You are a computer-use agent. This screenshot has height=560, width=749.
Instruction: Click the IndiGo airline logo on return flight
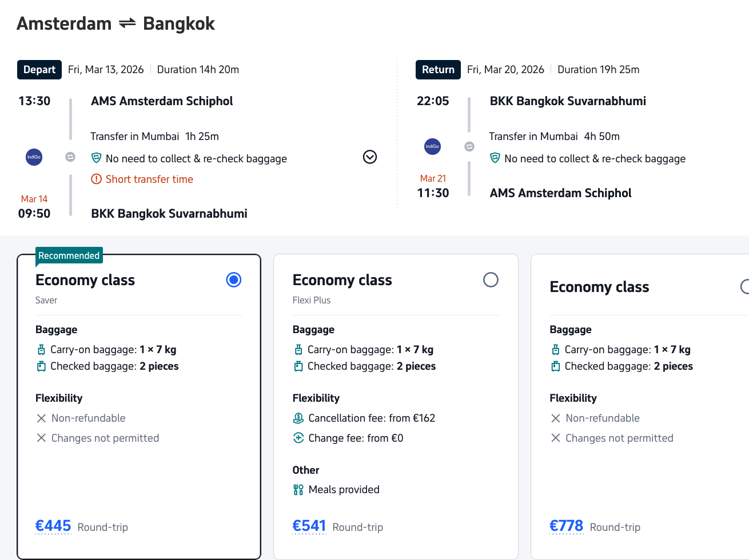432,146
